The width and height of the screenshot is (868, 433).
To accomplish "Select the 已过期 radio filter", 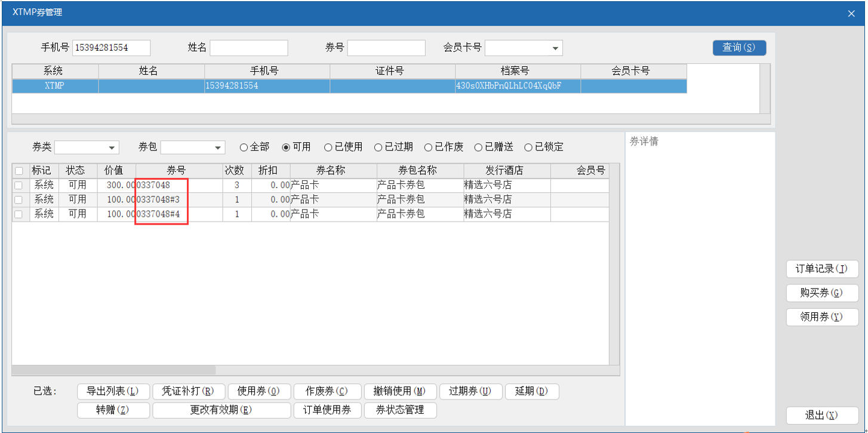I will (x=378, y=147).
